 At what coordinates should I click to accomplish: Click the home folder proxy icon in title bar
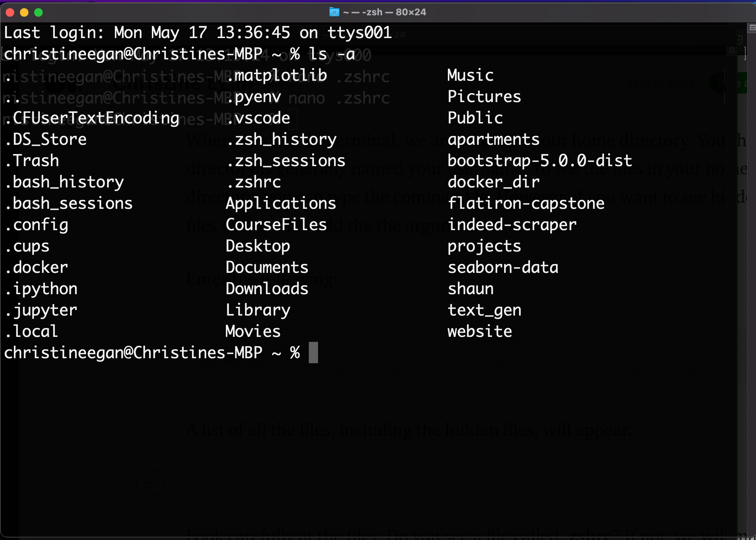tap(334, 12)
